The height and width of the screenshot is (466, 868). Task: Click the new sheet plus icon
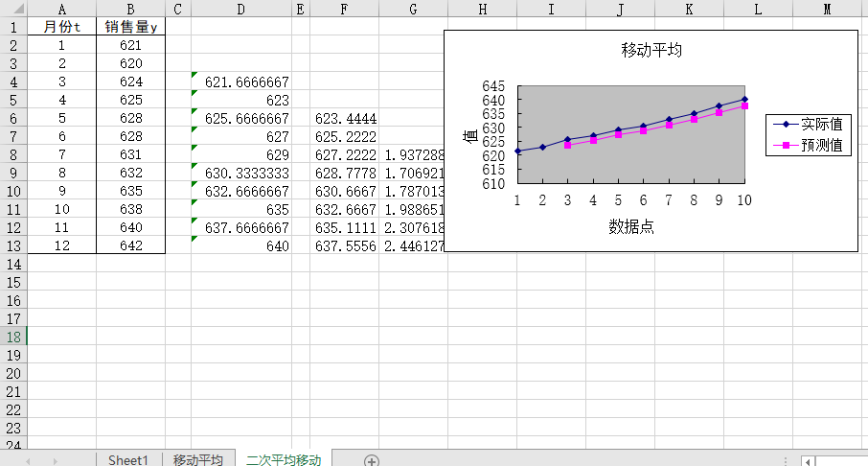point(372,460)
